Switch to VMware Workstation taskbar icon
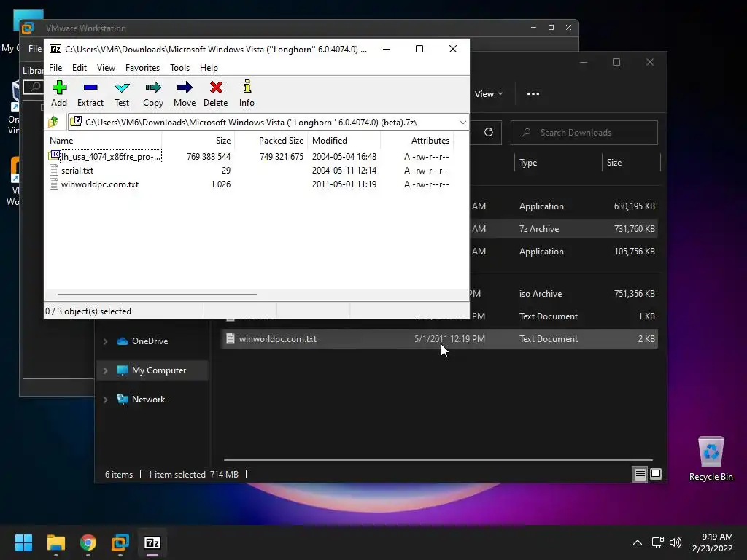This screenshot has width=747, height=560. pos(120,542)
